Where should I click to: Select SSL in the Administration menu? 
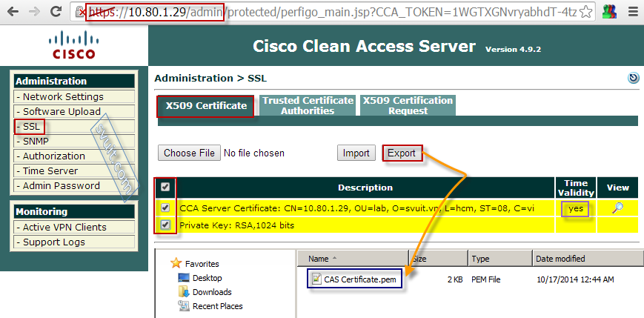click(31, 127)
